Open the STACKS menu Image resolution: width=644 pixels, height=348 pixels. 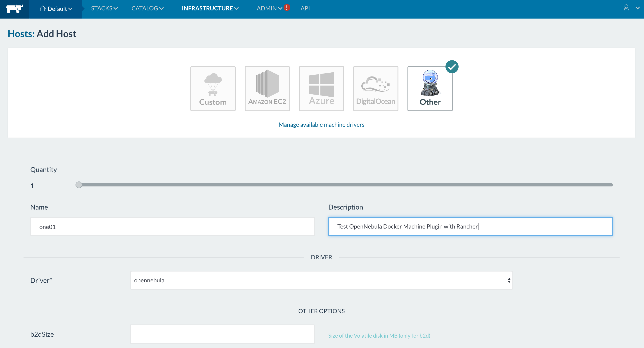[x=104, y=8]
